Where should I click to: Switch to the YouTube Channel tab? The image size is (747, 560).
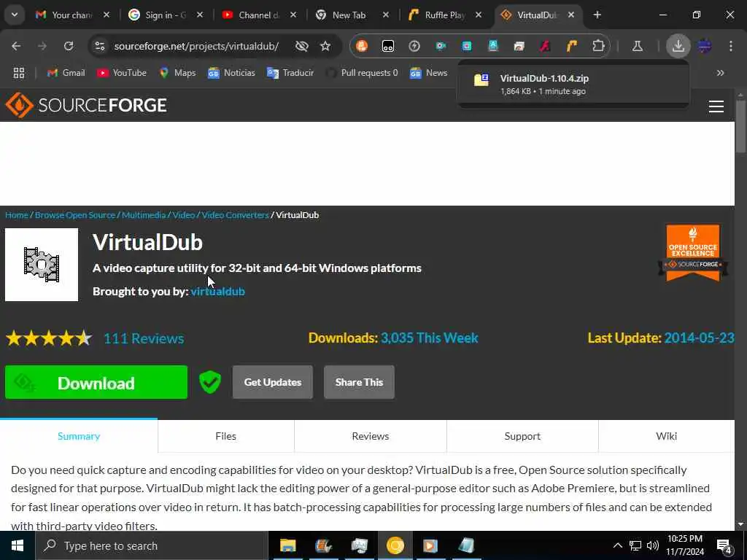(x=258, y=15)
